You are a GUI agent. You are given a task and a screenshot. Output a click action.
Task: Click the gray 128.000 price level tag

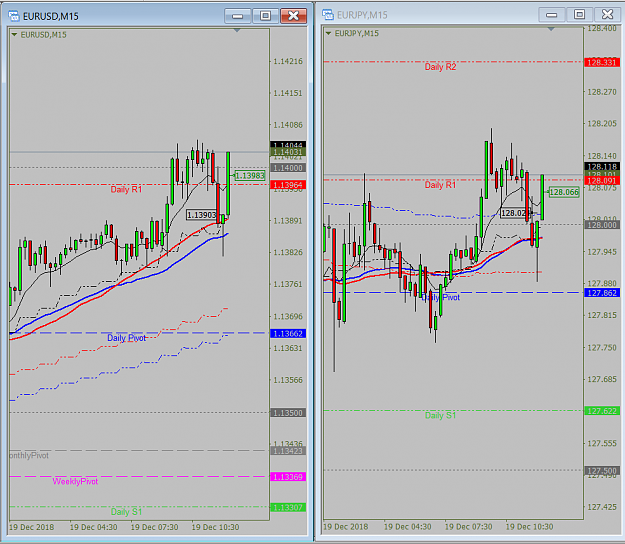point(602,225)
